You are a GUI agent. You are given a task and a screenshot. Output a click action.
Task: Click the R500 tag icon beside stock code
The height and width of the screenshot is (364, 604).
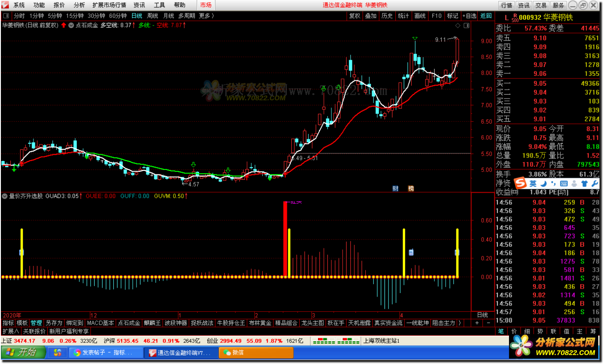coord(515,17)
